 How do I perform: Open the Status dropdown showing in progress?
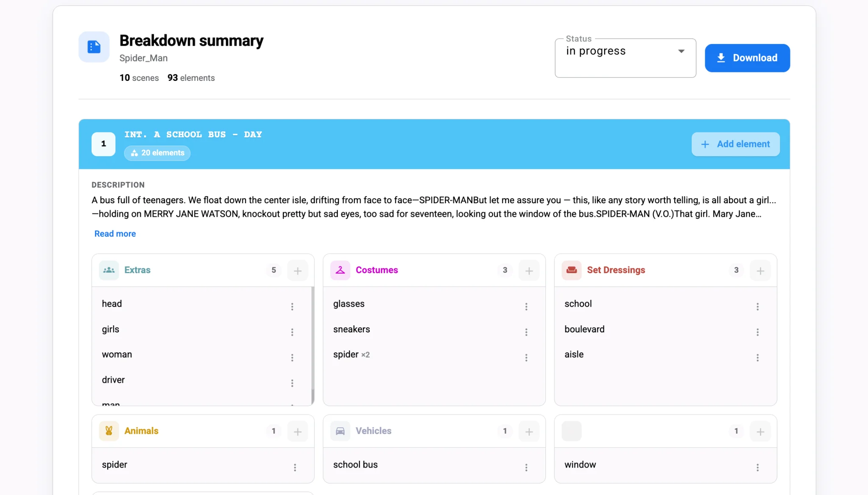(625, 58)
